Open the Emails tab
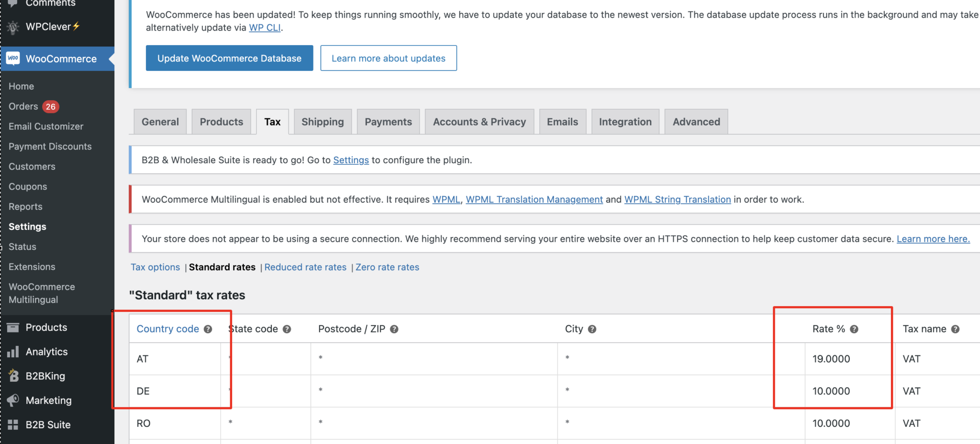This screenshot has width=980, height=444. tap(563, 122)
